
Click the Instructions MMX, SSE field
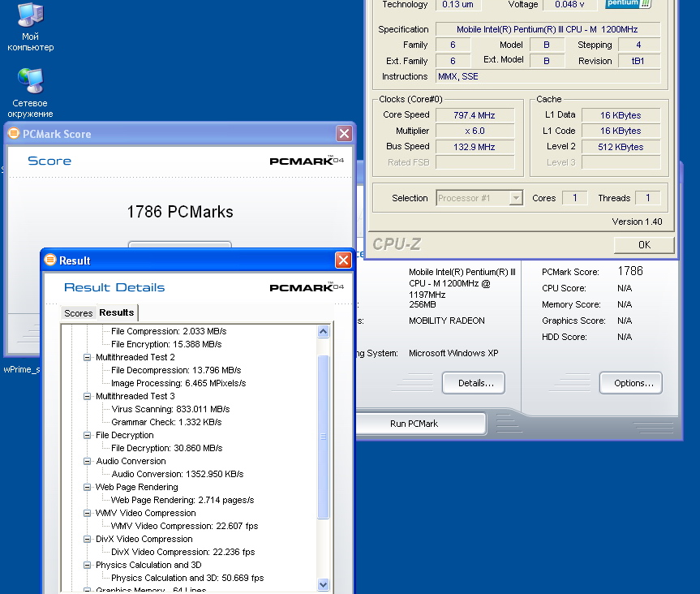pyautogui.click(x=548, y=76)
